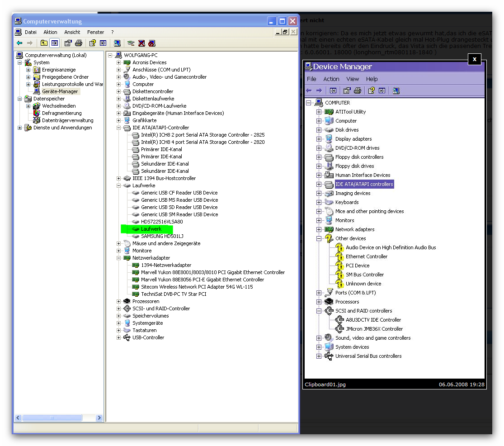
Task: Open the Fenster menu
Action: 95,32
